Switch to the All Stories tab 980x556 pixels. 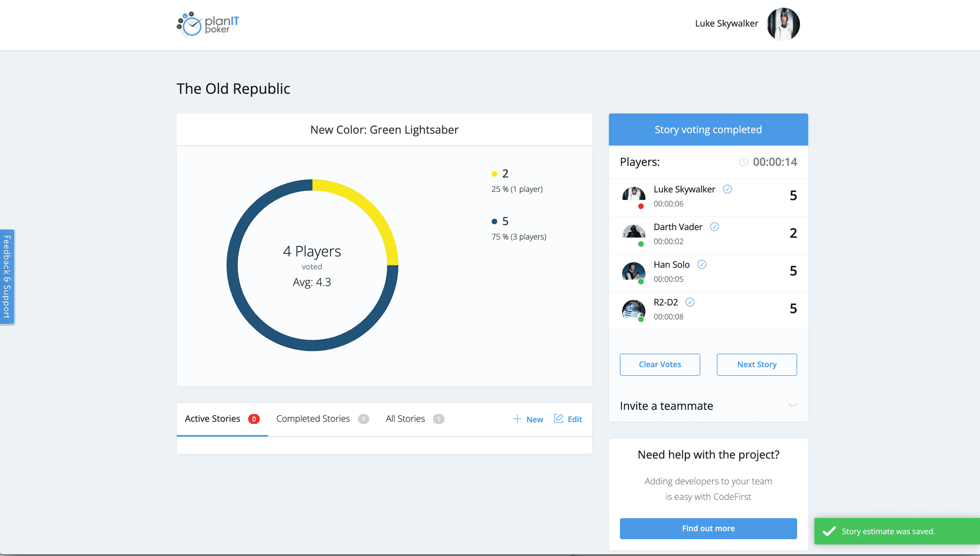(x=405, y=419)
